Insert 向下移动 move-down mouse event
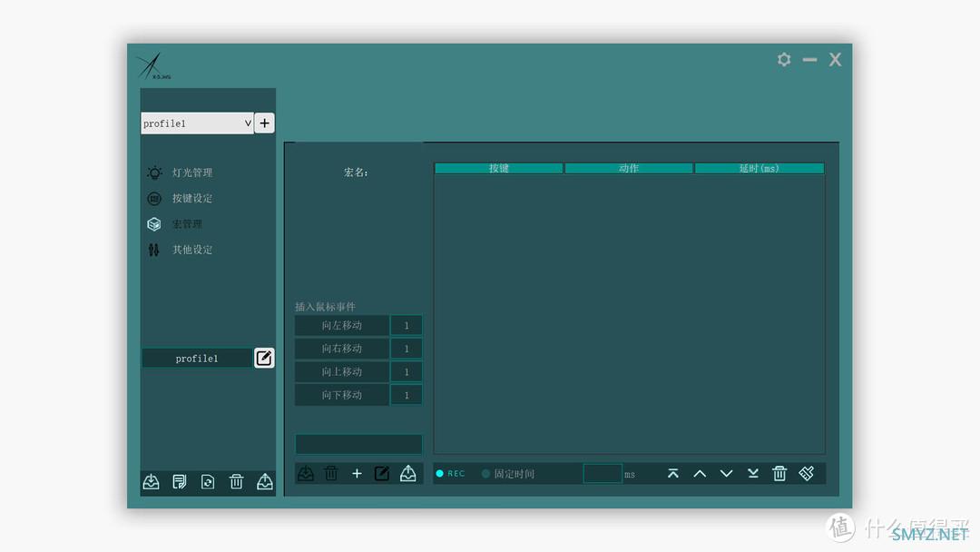Screen dimensions: 980x552 (x=342, y=395)
